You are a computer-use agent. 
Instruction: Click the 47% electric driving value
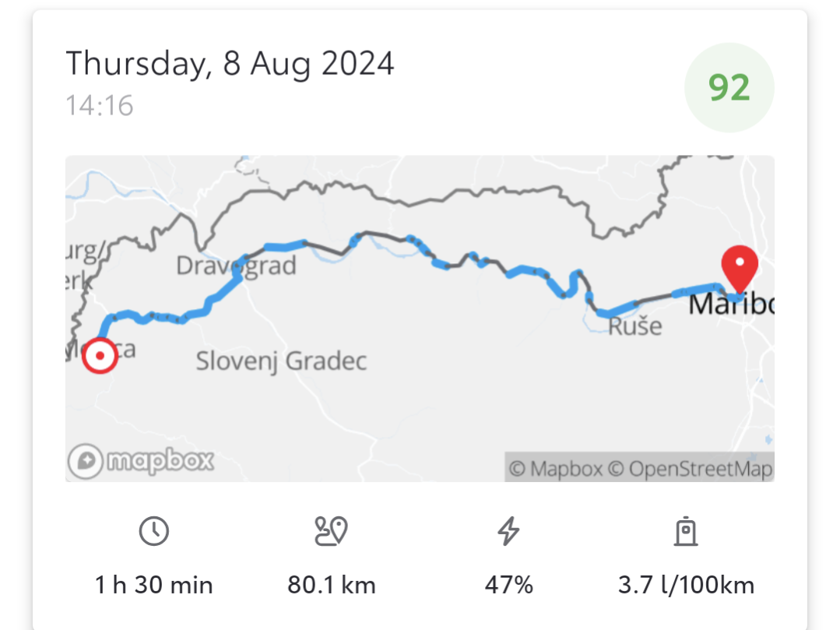point(509,585)
